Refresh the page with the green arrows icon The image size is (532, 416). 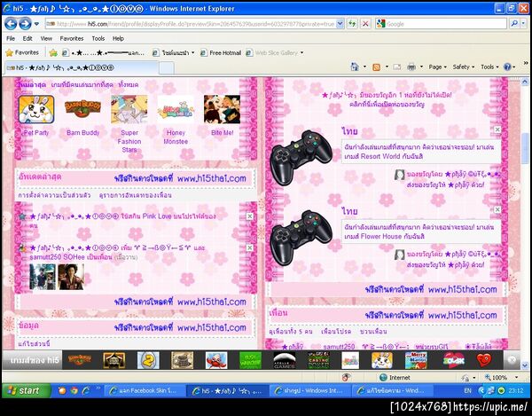coord(352,24)
